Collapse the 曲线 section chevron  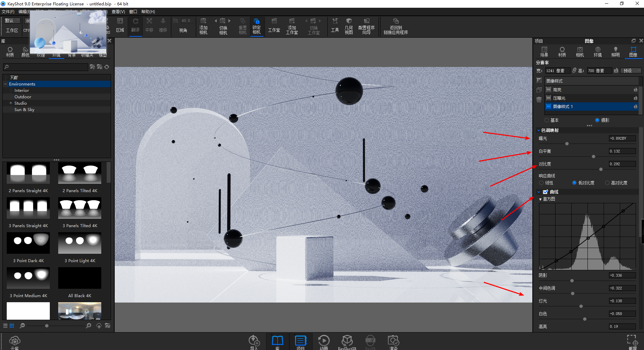[x=539, y=192]
